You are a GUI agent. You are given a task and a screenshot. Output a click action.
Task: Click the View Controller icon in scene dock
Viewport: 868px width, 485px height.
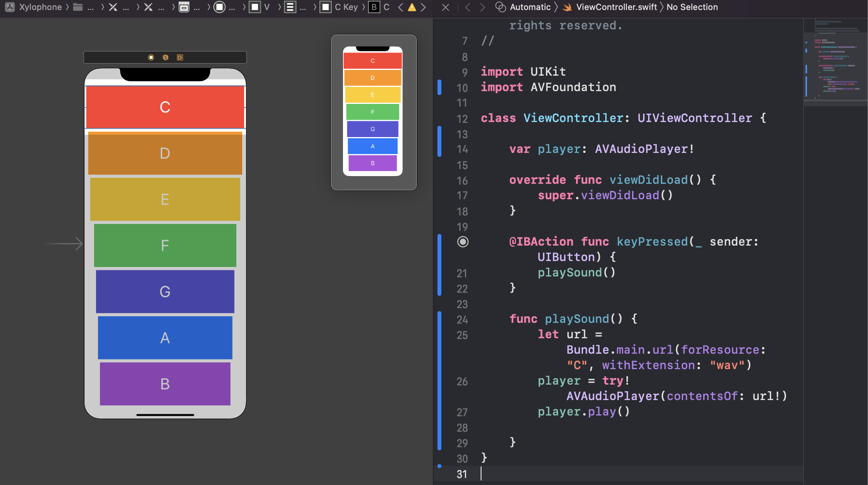click(151, 57)
